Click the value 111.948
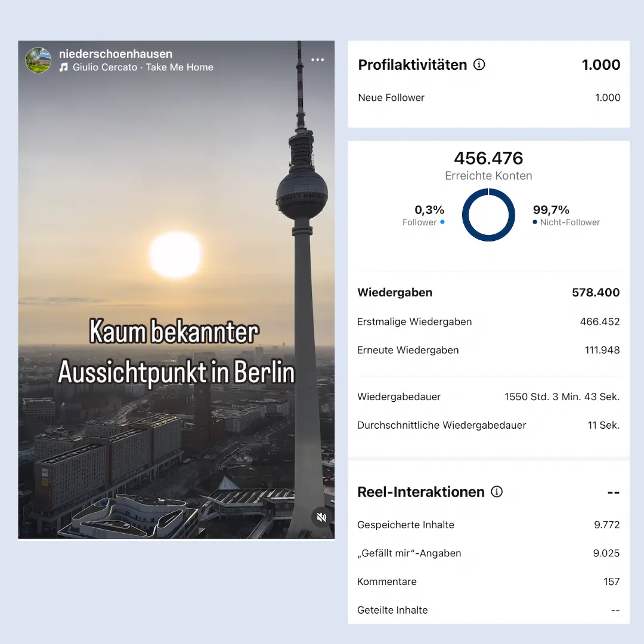Viewport: 644px width, 644px height. click(x=602, y=351)
